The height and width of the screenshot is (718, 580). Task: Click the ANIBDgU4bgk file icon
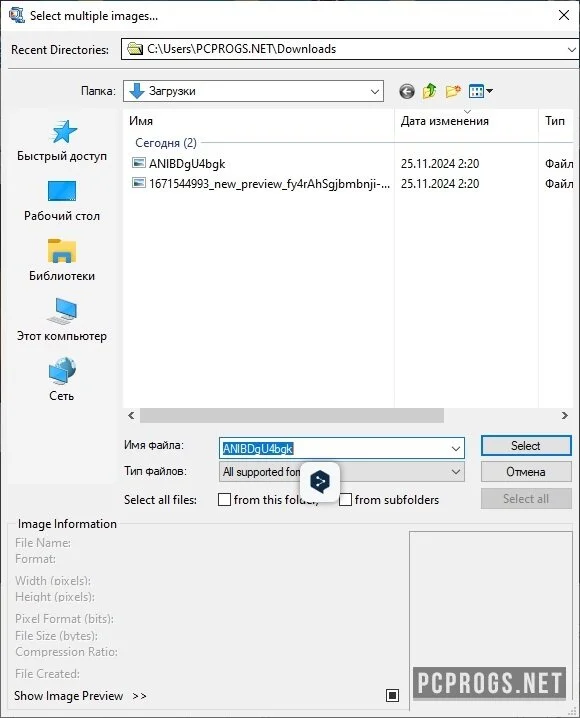pos(138,163)
